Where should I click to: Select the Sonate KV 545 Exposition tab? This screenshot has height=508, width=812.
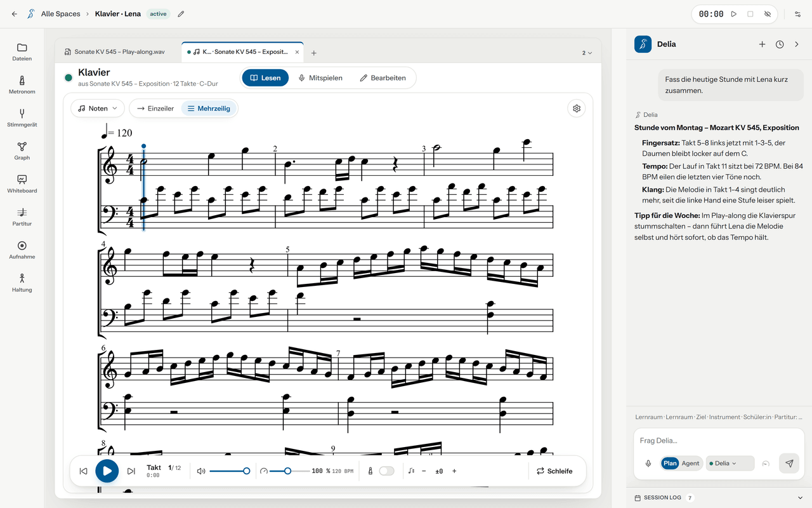click(242, 52)
